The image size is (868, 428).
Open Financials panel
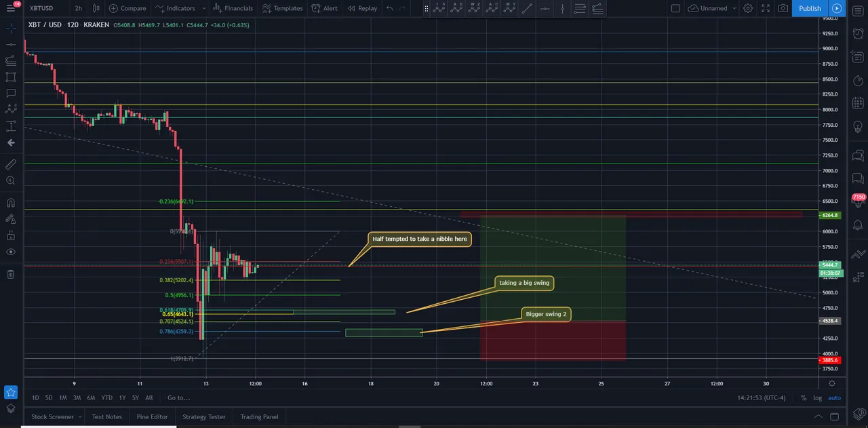point(233,8)
